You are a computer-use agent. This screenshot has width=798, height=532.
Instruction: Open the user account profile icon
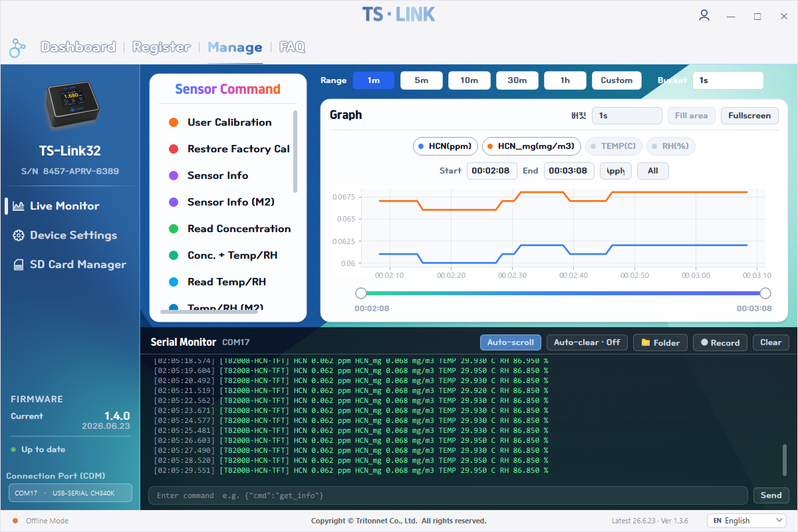pyautogui.click(x=704, y=15)
